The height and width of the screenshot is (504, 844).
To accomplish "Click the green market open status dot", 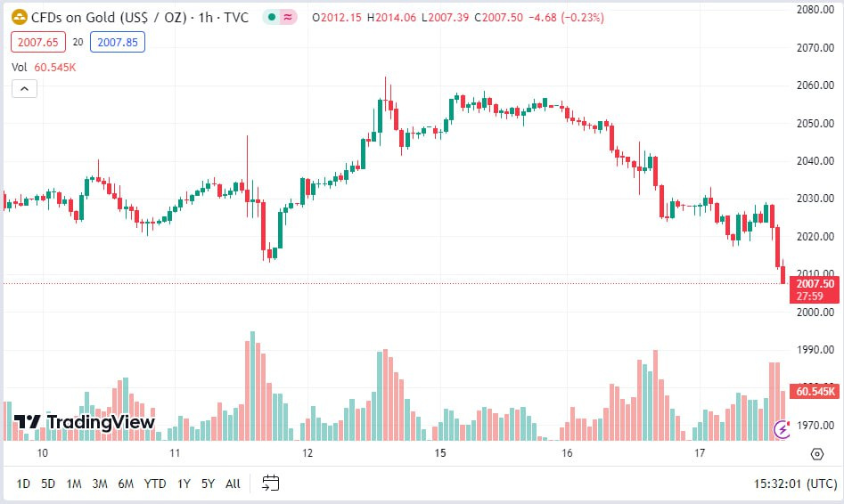I will click(270, 17).
